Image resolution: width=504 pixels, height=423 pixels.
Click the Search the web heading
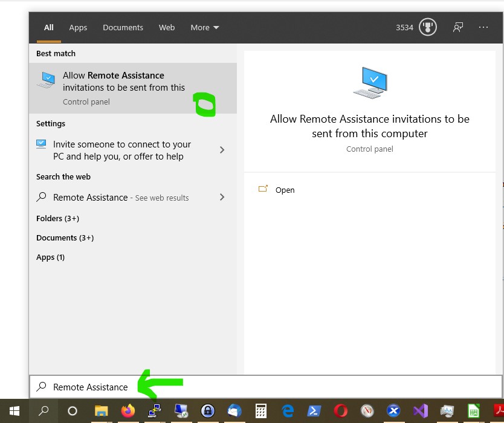pyautogui.click(x=63, y=177)
